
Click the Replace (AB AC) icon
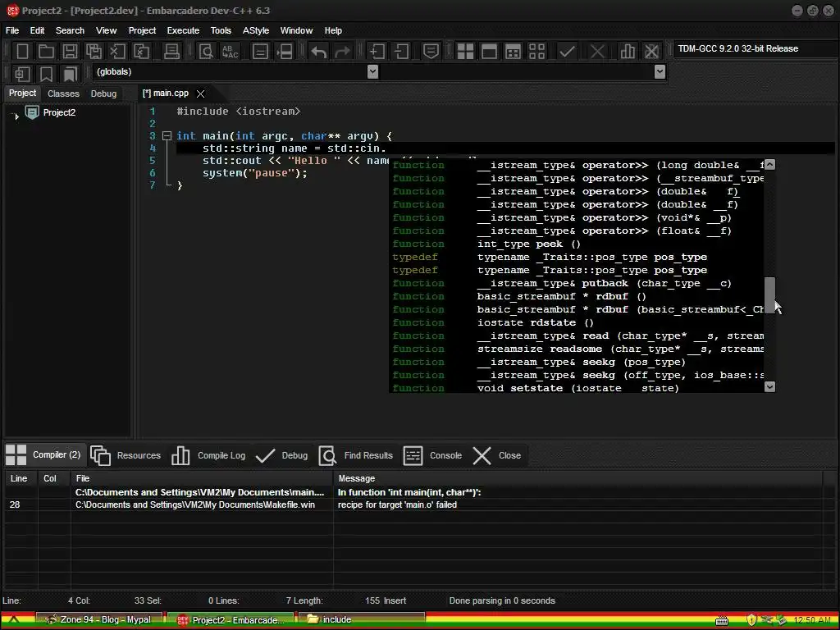coord(230,52)
